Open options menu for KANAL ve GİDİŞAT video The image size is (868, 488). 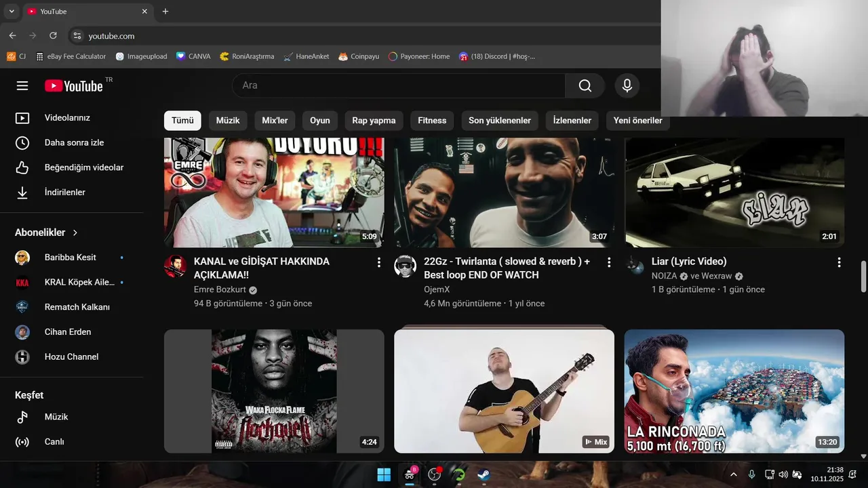tap(378, 262)
